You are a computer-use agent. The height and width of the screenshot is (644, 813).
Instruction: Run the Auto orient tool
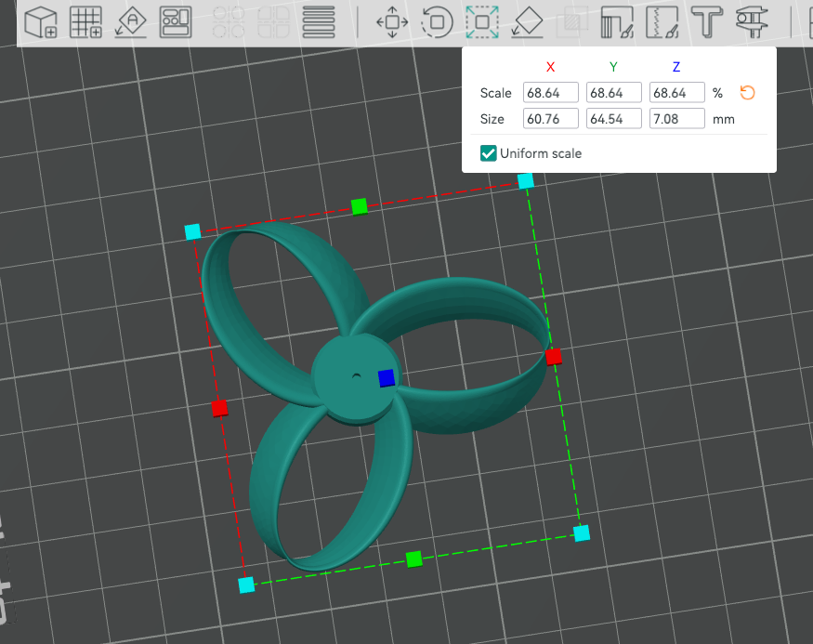coord(131,22)
